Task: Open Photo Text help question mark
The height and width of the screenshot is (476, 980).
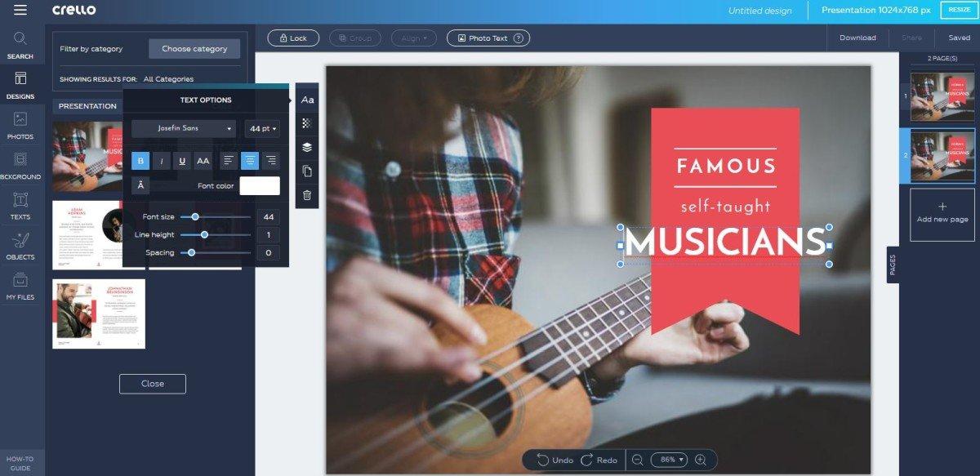Action: (518, 38)
